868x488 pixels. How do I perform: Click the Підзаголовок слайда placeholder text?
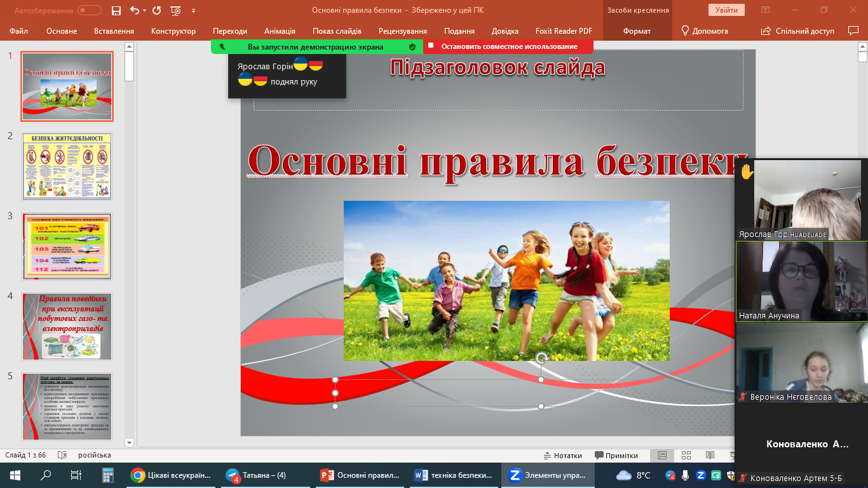(x=498, y=67)
